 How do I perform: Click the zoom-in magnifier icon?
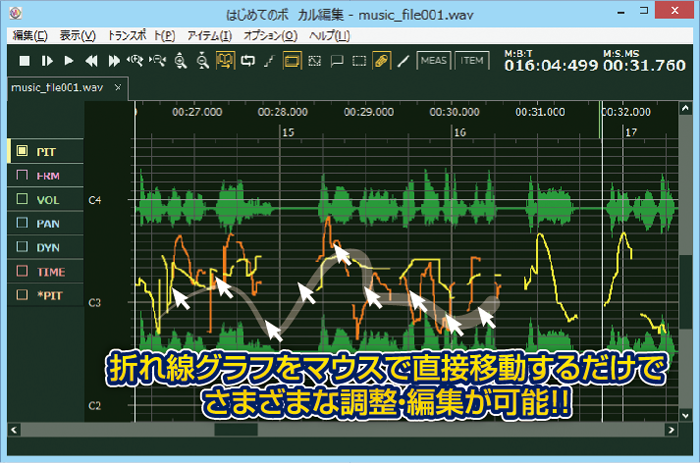point(180,61)
